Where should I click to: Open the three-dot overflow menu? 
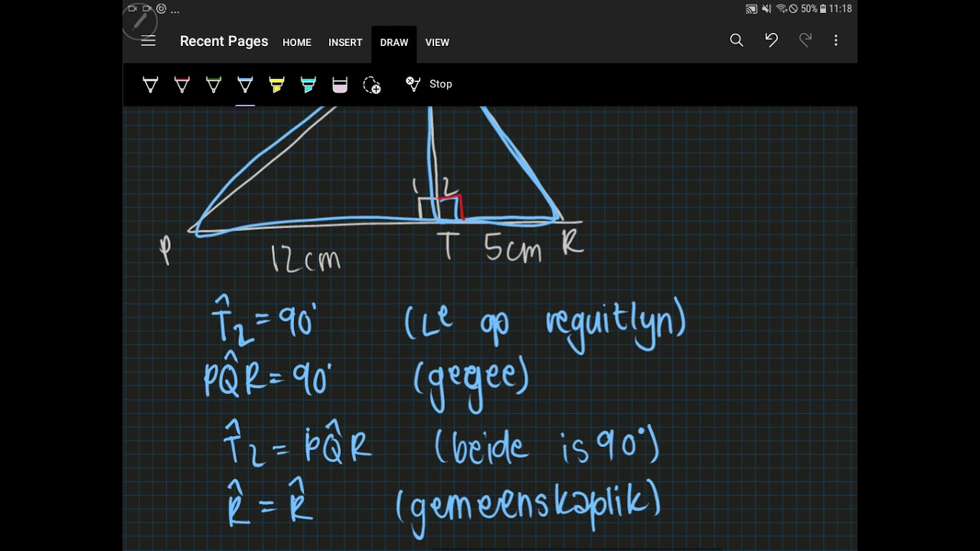[x=836, y=41]
